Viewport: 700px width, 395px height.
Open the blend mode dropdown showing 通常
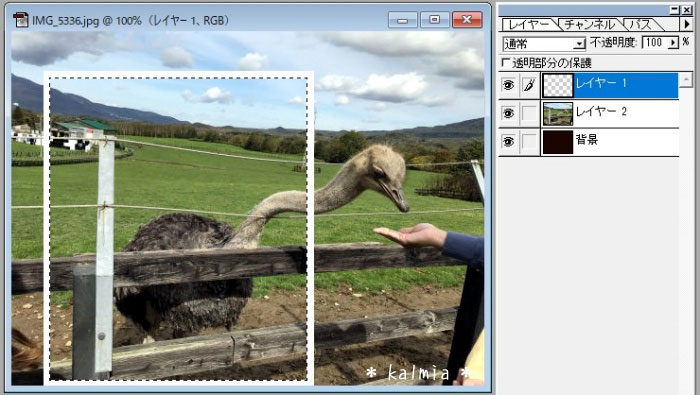point(544,43)
